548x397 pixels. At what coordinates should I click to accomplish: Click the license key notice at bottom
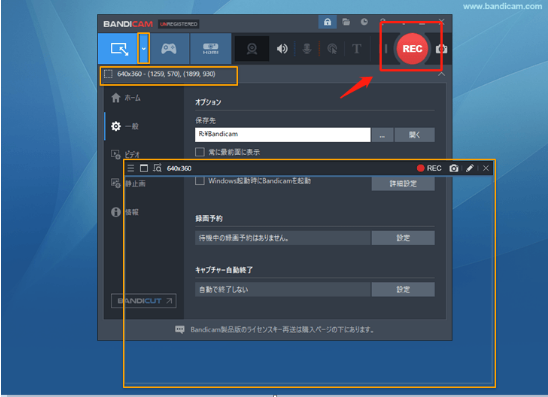(282, 330)
